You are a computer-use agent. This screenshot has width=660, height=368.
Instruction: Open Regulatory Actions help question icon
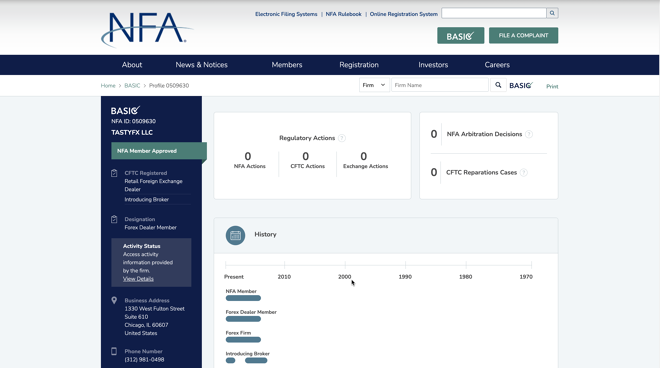pyautogui.click(x=342, y=138)
